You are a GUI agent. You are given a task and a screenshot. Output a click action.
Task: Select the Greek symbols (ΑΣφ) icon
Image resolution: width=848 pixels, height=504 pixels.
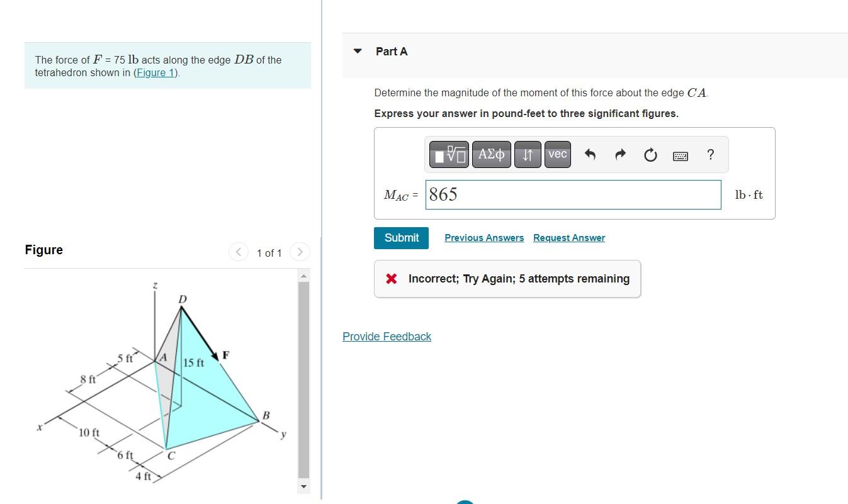491,154
